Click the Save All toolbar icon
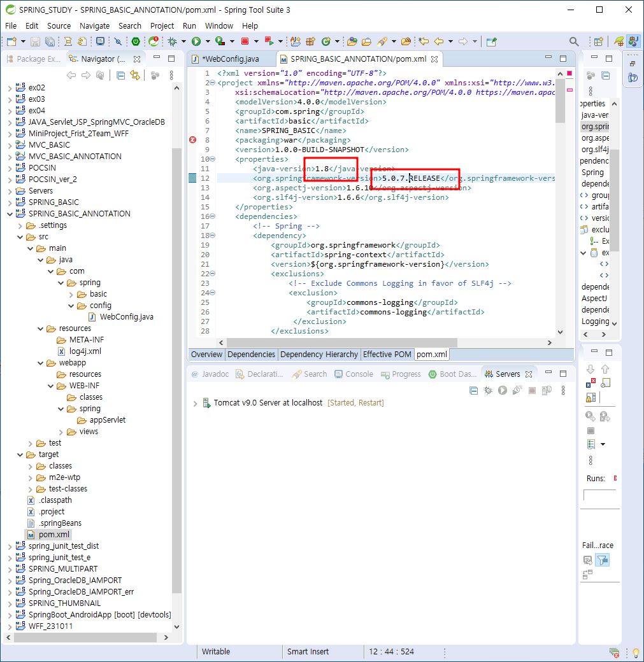 pyautogui.click(x=50, y=41)
